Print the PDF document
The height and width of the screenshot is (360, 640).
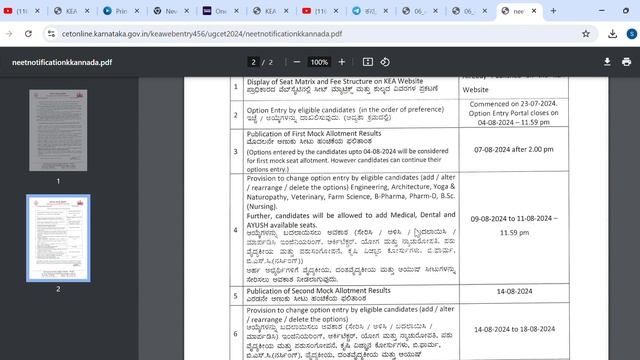click(626, 62)
